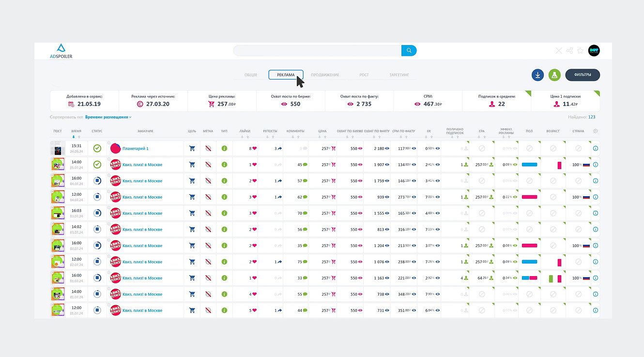Toggle the crossed-out label icon in first row
This screenshot has width=644, height=357.
pyautogui.click(x=208, y=148)
